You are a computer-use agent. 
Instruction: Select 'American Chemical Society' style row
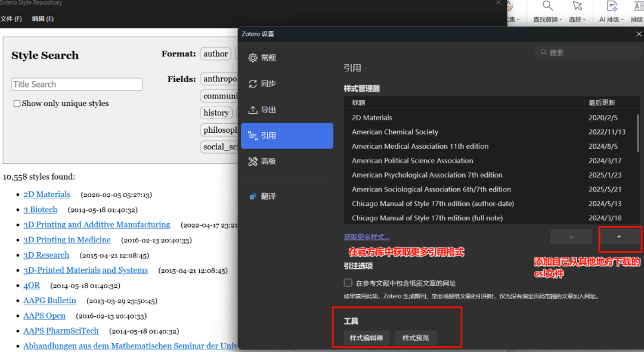click(490, 132)
